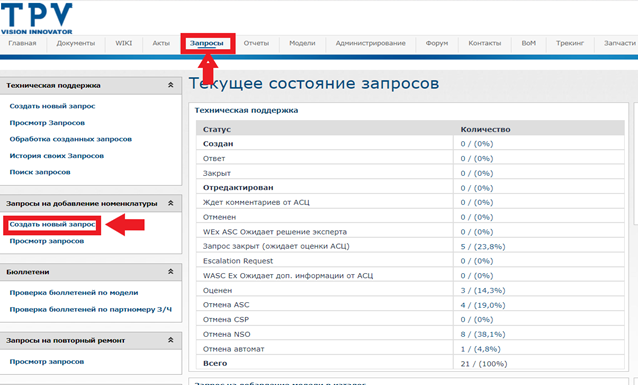Click count for Ждет комментариев от АСЦ

point(477,203)
